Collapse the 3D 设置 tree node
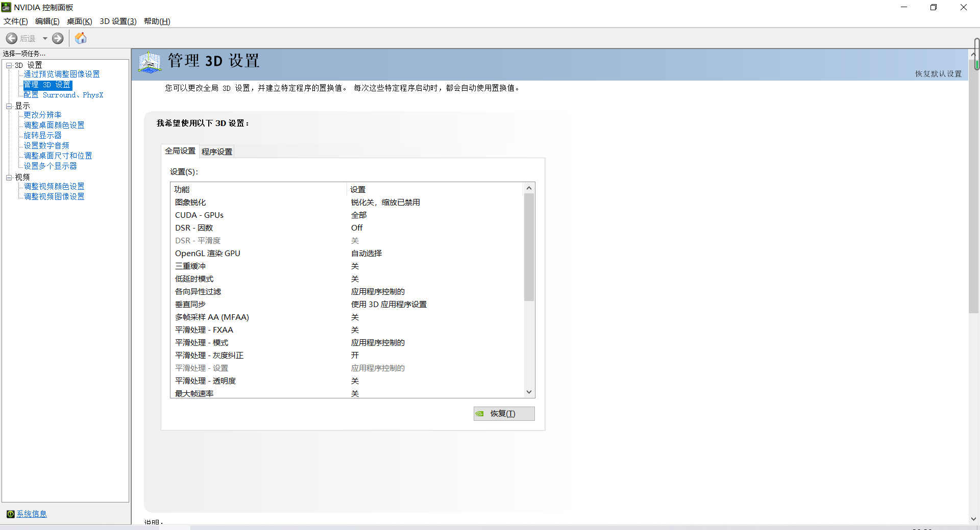The width and height of the screenshot is (980, 530). [9, 65]
